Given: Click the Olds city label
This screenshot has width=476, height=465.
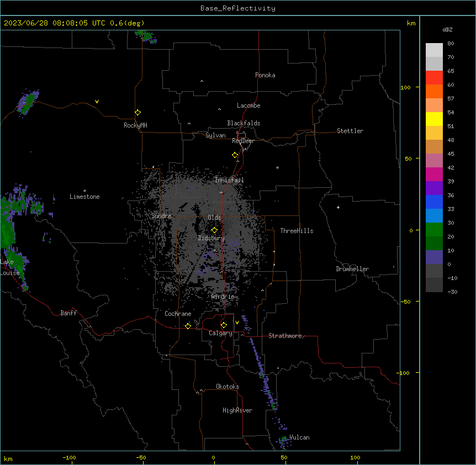Looking at the screenshot, I should coord(214,218).
